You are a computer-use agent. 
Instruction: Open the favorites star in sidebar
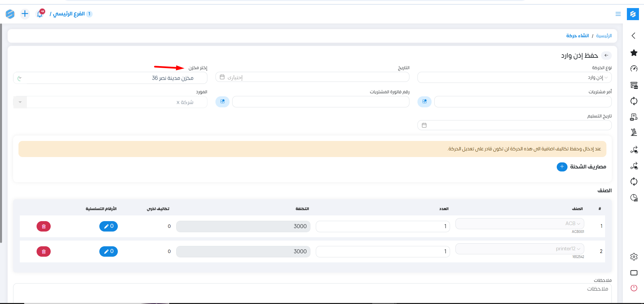click(634, 53)
